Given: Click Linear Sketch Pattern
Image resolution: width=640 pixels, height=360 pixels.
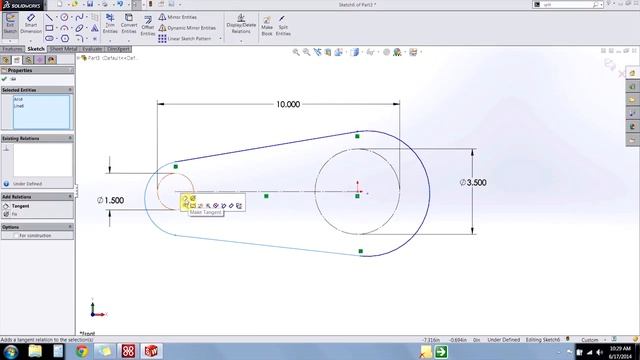Looking at the screenshot, I should point(185,38).
